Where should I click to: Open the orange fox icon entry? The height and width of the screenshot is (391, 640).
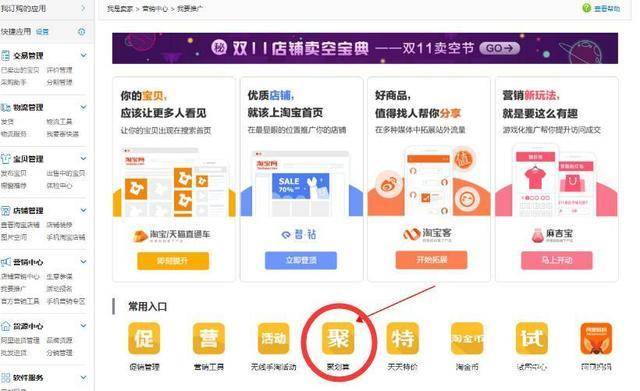coord(596,338)
